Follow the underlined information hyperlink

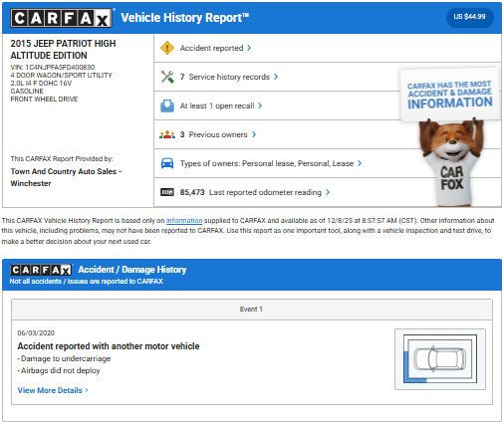184,221
